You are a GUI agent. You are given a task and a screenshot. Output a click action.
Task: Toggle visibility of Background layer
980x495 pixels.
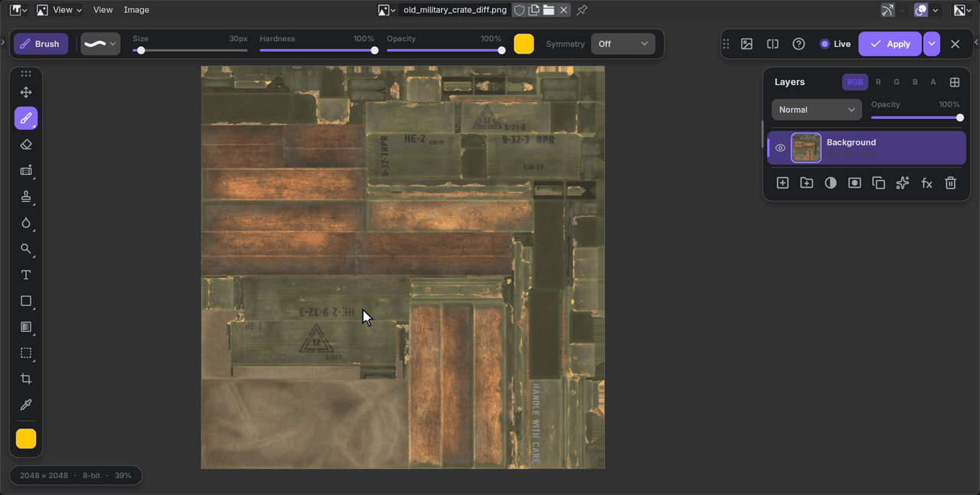pyautogui.click(x=780, y=148)
